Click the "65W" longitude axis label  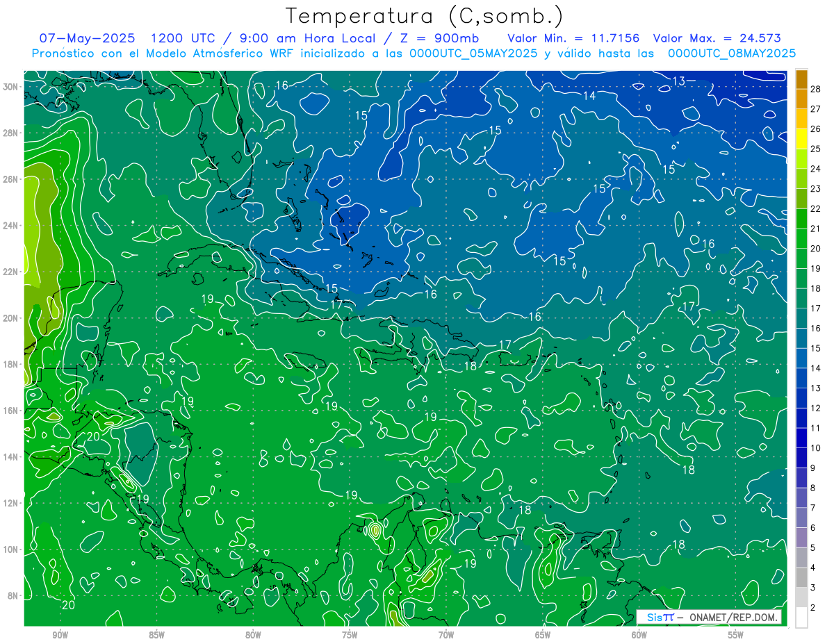543,636
